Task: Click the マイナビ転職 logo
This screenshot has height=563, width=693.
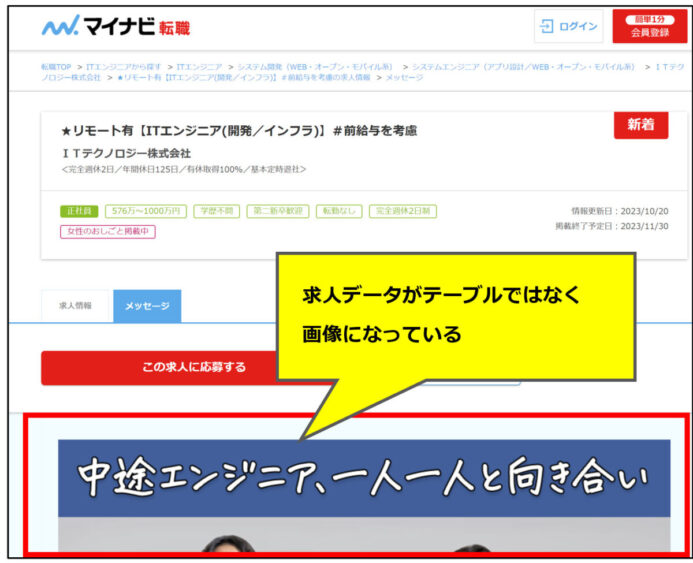Action: click(x=116, y=26)
